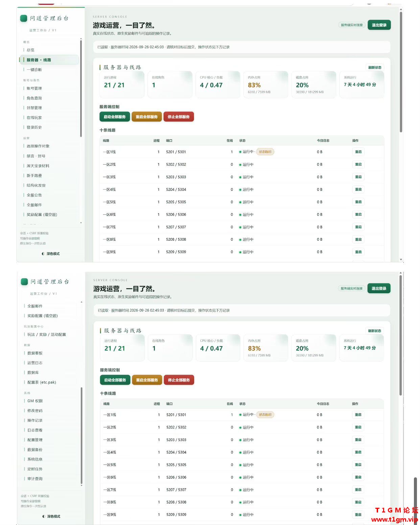This screenshot has width=420, height=525.
Task: Open 运营日志 in the sidebar
Action: pyautogui.click(x=35, y=363)
